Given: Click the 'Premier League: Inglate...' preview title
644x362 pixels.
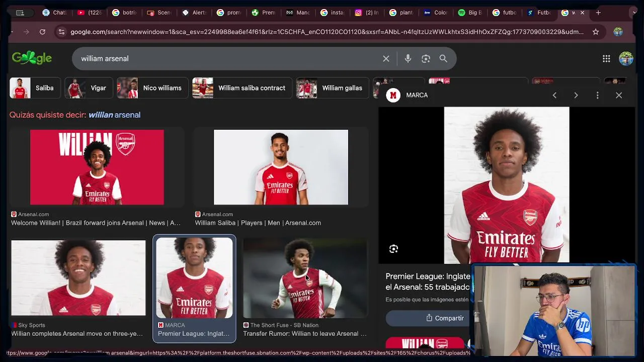Looking at the screenshot, I should [x=428, y=282].
